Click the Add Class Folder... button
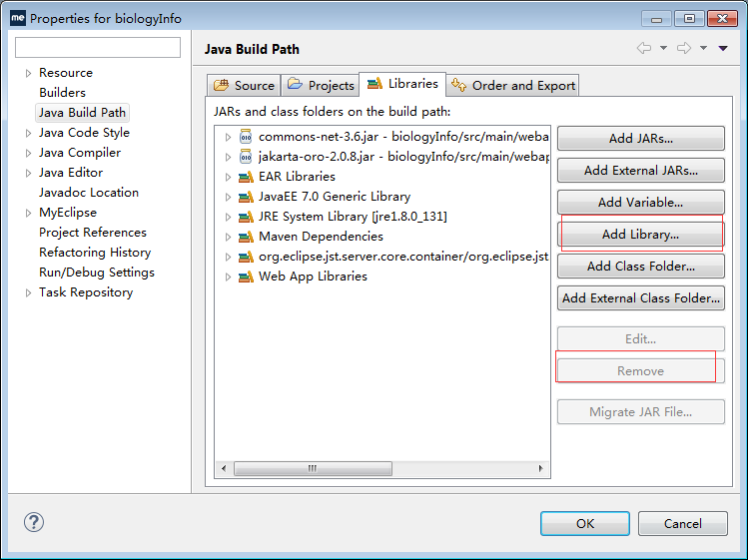Screen dimensions: 748x560 [x=641, y=267]
